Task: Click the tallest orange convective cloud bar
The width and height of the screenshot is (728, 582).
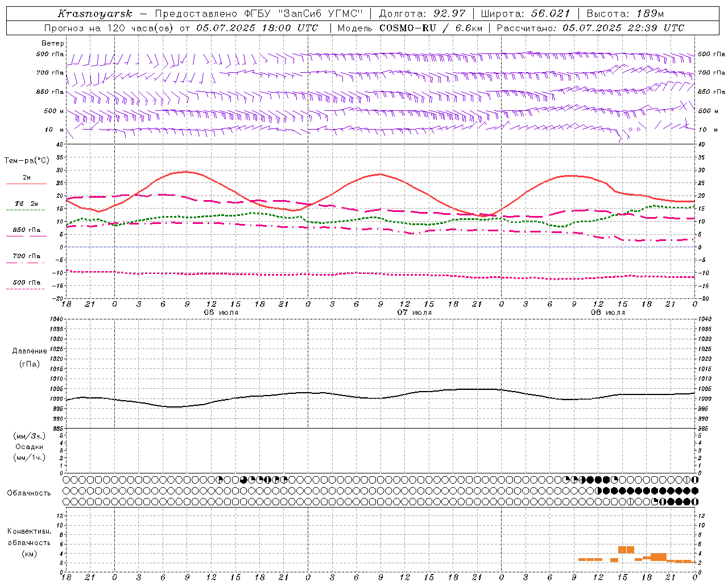Action: (626, 550)
